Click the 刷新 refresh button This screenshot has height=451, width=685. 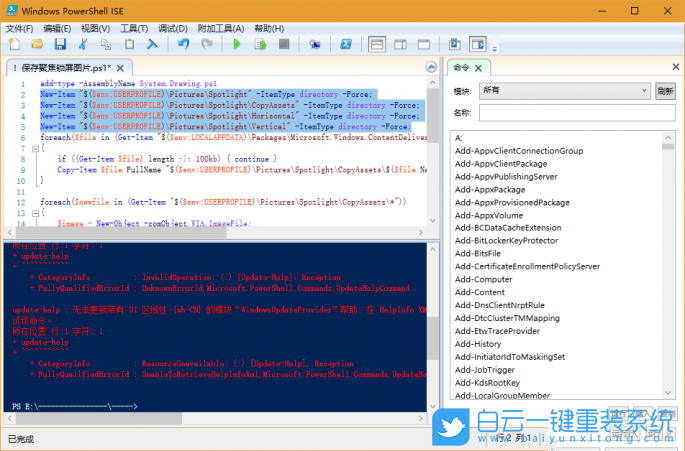click(x=665, y=90)
